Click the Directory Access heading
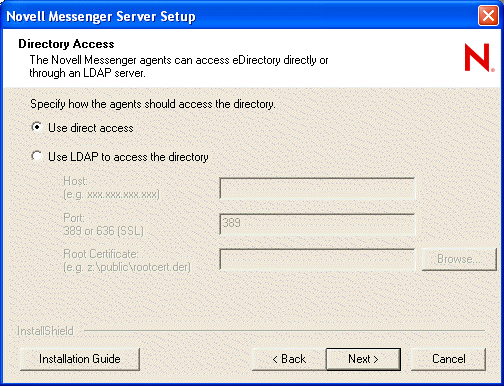 pos(66,44)
